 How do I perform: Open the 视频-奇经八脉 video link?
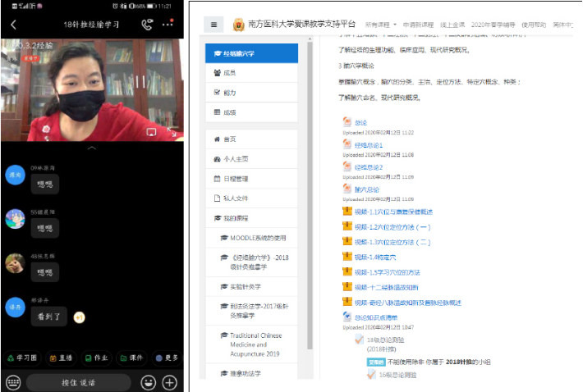[408, 303]
